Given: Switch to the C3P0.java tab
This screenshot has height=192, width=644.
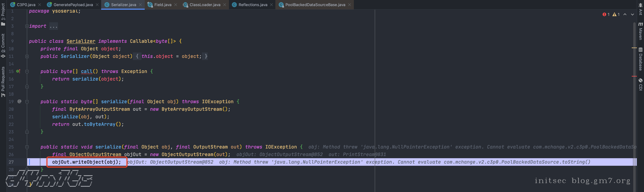Looking at the screenshot, I should click(x=26, y=5).
